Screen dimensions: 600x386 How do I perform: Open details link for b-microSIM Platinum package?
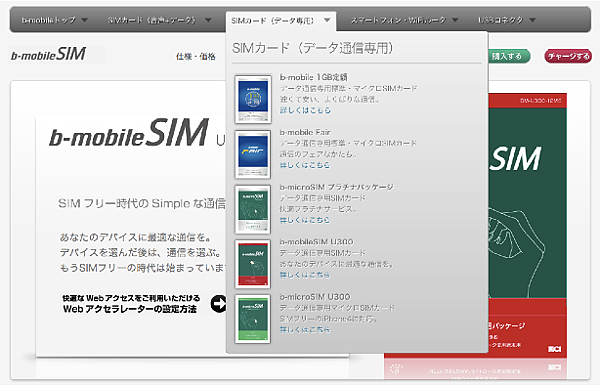pyautogui.click(x=305, y=220)
